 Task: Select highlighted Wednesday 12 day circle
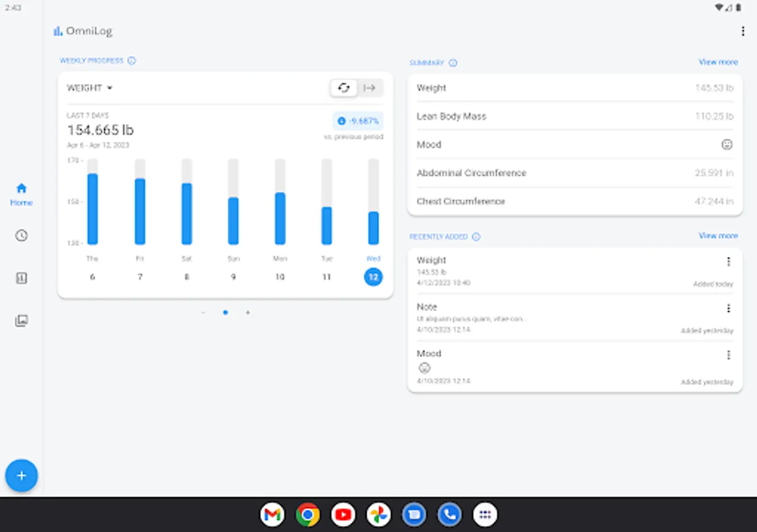[x=373, y=277]
